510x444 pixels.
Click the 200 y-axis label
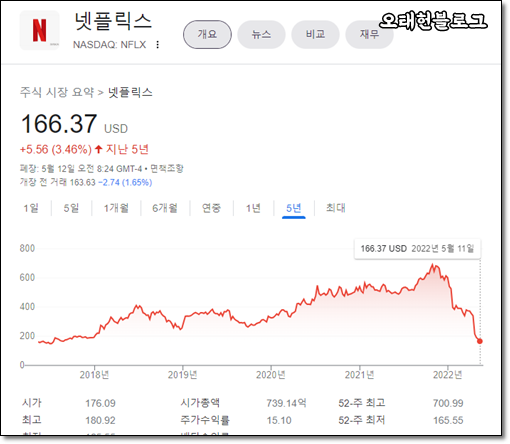coord(27,336)
